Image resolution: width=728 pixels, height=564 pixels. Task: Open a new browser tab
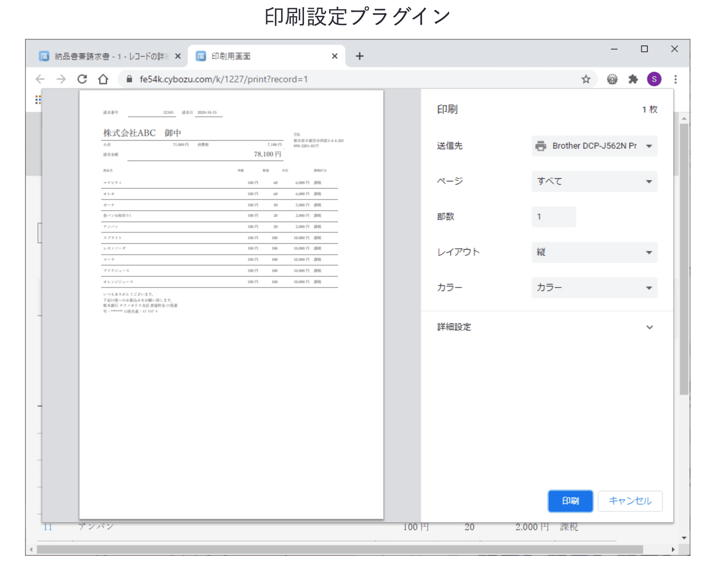point(359,56)
